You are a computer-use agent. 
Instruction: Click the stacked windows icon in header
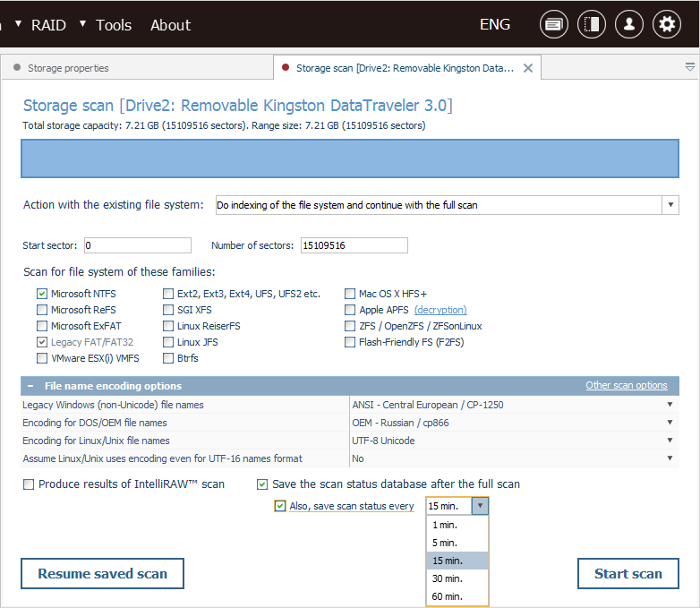click(554, 24)
